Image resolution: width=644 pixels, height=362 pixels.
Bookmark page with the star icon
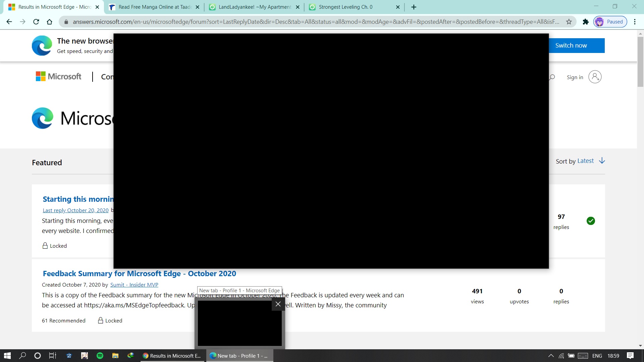[x=569, y=22]
